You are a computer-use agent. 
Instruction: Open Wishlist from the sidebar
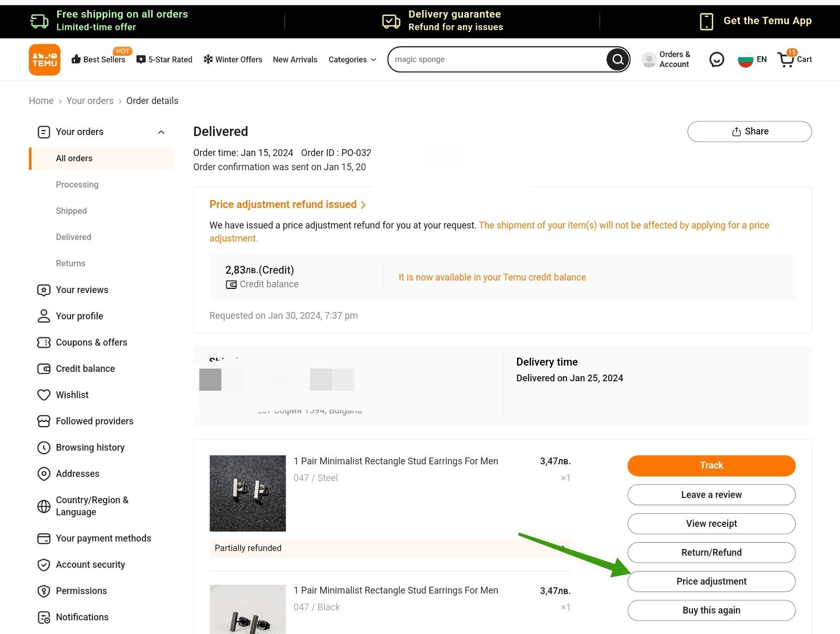click(72, 395)
